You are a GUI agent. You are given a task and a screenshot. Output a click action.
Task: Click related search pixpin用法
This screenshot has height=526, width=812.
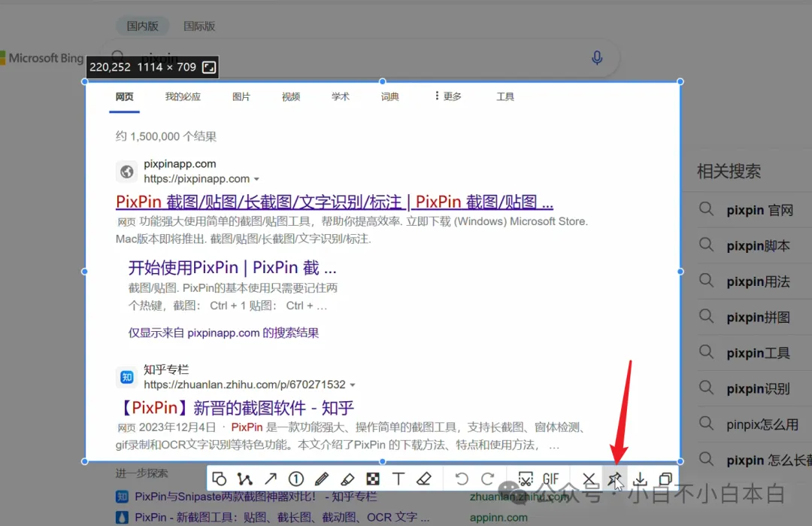click(758, 281)
